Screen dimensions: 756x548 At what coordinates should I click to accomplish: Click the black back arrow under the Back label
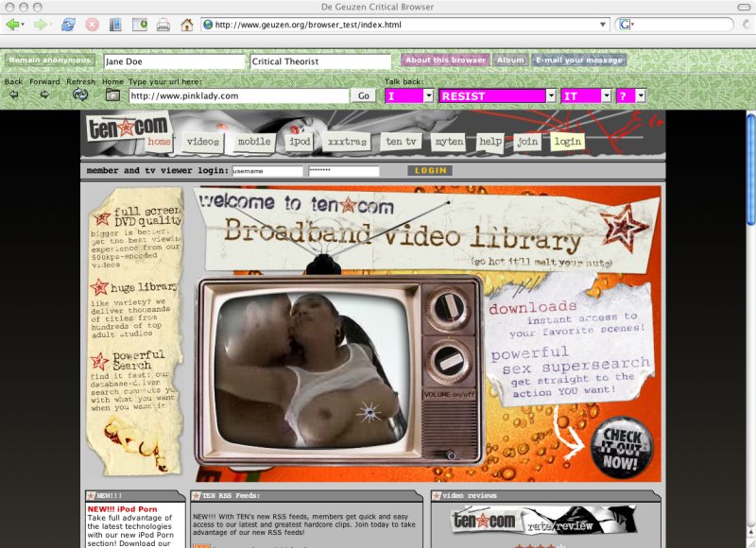[13, 94]
